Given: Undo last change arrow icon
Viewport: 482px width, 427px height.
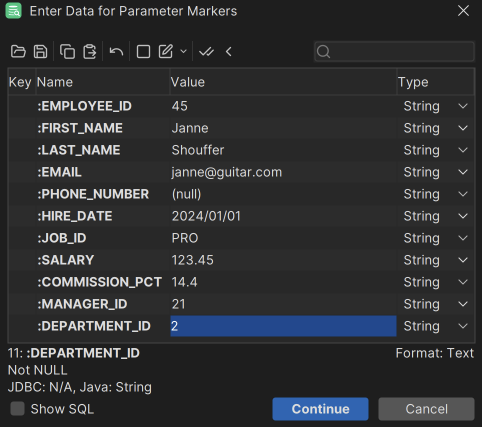Looking at the screenshot, I should click(116, 52).
